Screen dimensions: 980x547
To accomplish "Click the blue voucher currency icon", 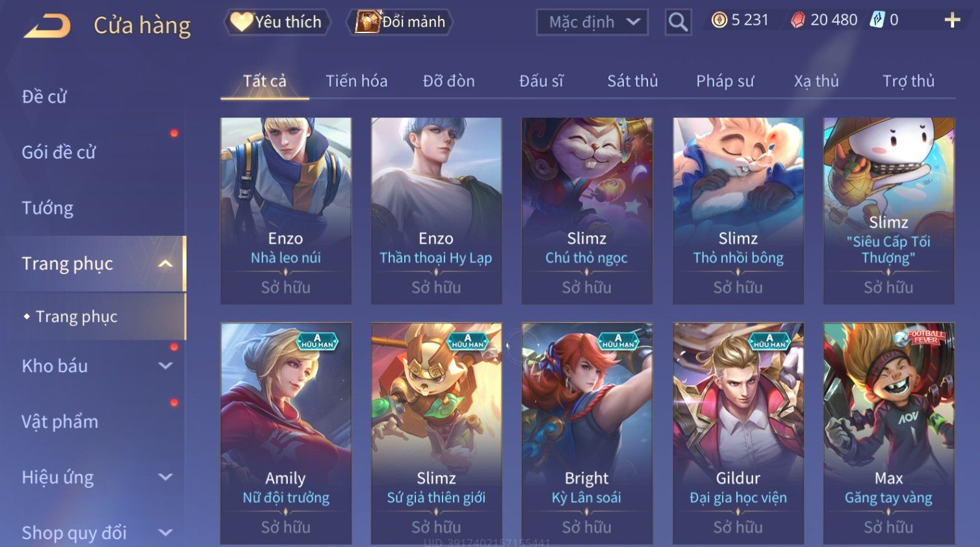I will tap(877, 20).
